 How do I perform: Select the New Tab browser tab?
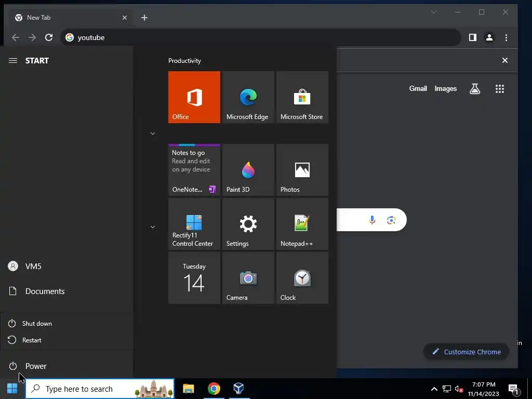[70, 18]
